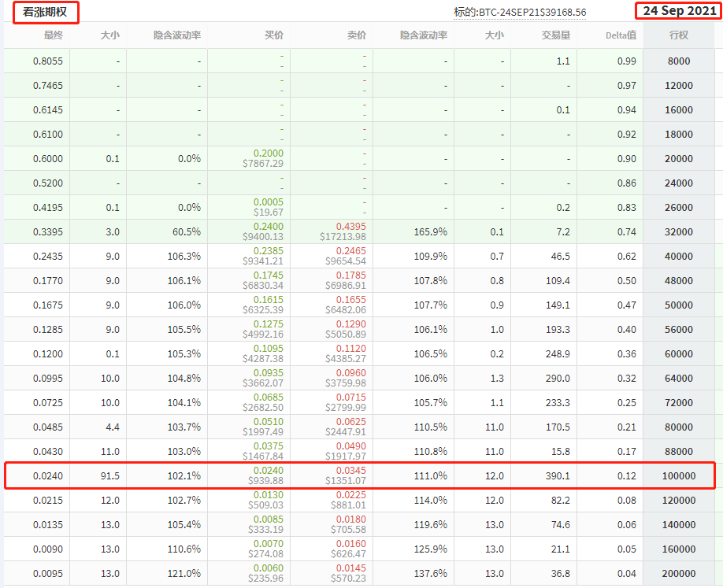Open the BTC-24SEP21 underlying link
This screenshot has width=723, height=588.
point(520,13)
